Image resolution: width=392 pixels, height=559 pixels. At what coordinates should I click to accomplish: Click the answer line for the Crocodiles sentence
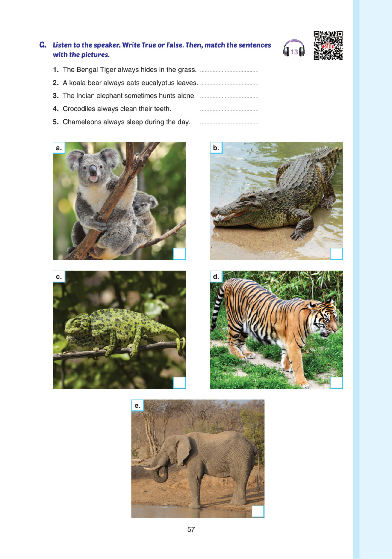pyautogui.click(x=229, y=111)
